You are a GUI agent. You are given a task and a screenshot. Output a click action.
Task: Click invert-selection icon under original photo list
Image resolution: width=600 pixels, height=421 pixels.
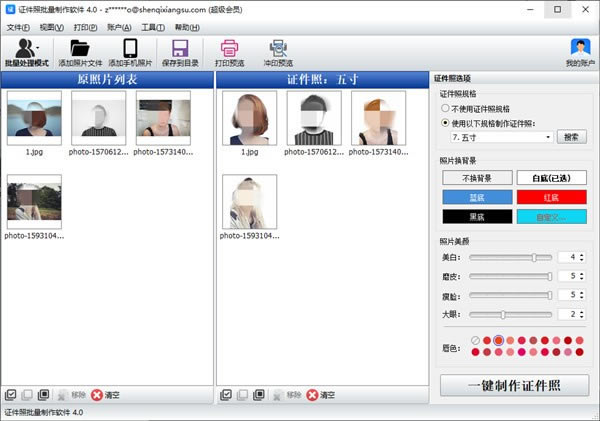point(43,395)
